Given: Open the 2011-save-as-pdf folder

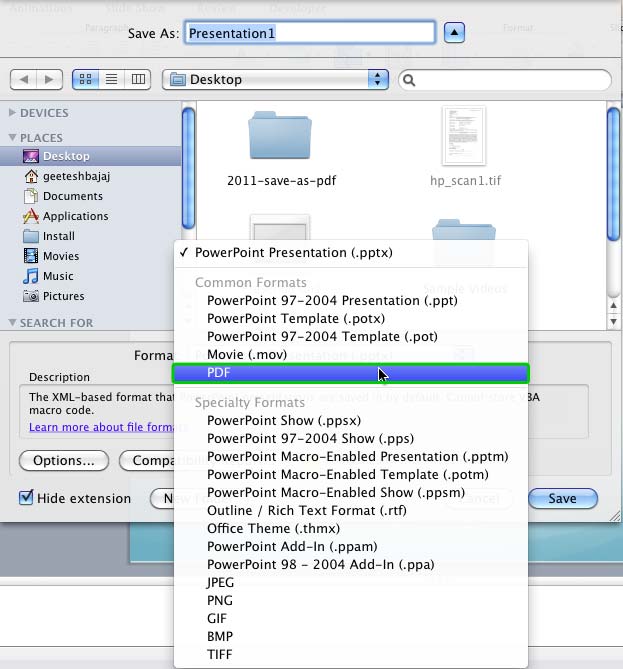Looking at the screenshot, I should tap(280, 136).
